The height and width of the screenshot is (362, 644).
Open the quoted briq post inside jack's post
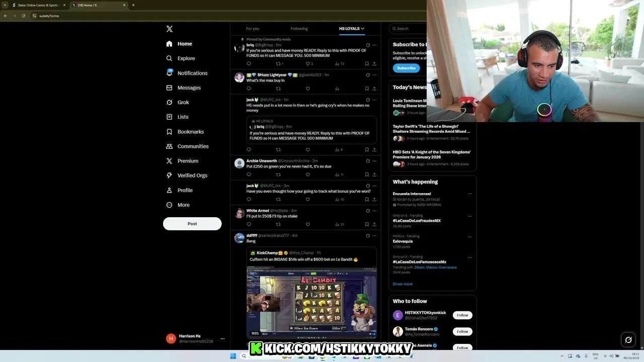click(x=311, y=130)
